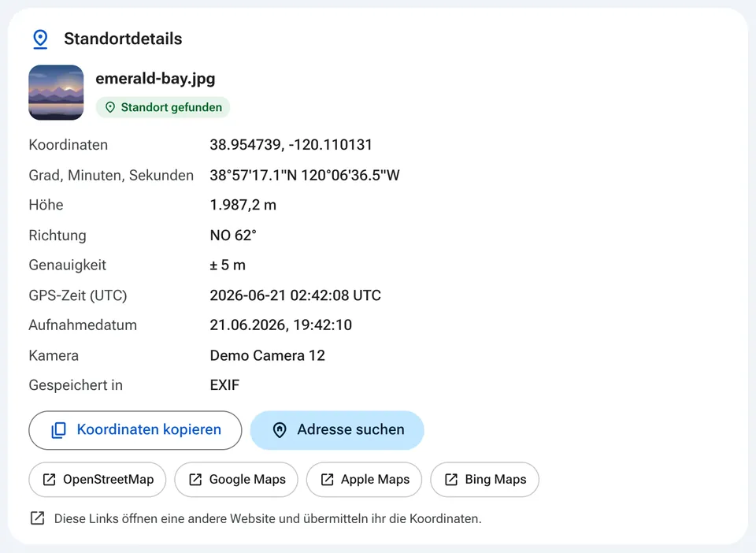Select the direction value NO 62°
This screenshot has width=756, height=553.
[233, 236]
